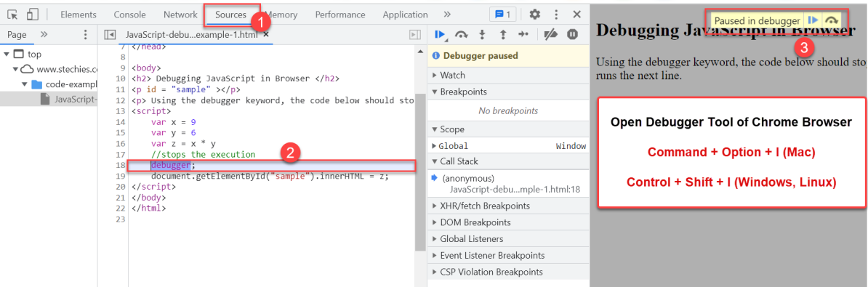Open the navigator pane three-dot menu

pos(85,35)
